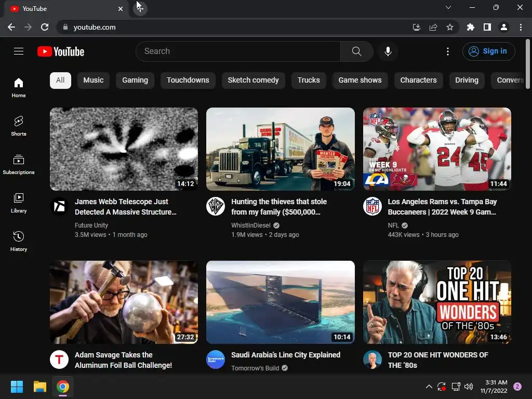Select the Driving filter chip
Screen dimensions: 532x399
point(467,80)
